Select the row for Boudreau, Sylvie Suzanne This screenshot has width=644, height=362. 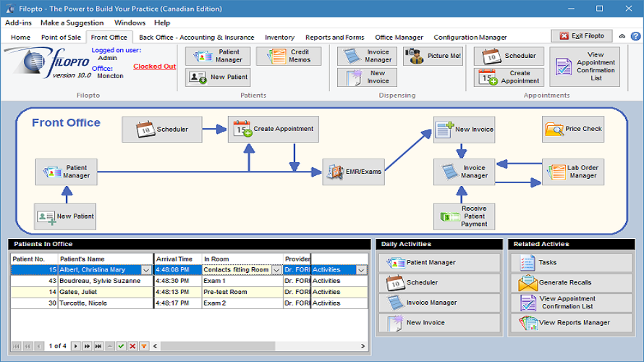tap(190, 281)
